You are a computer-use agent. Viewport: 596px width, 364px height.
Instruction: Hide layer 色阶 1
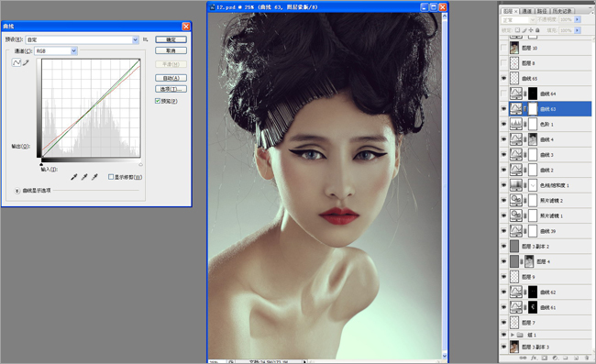point(503,125)
